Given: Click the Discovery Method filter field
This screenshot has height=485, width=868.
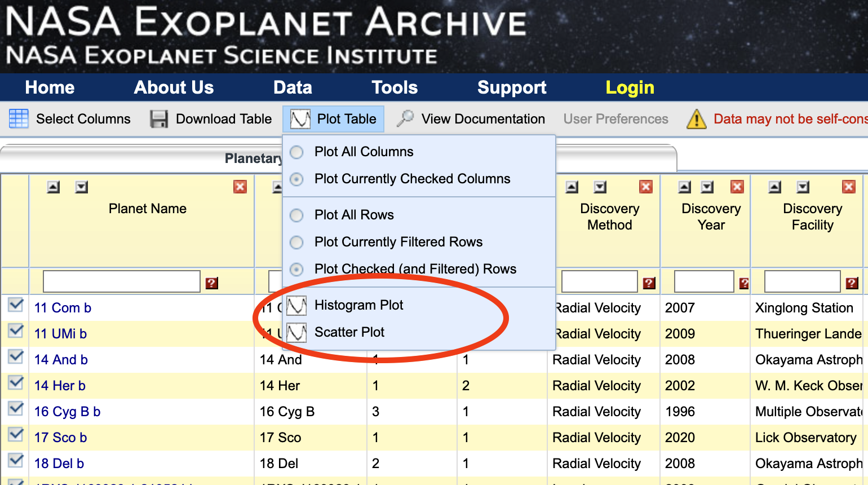Looking at the screenshot, I should click(599, 281).
